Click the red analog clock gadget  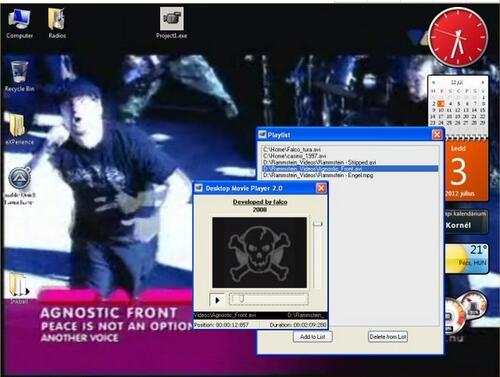pos(458,37)
